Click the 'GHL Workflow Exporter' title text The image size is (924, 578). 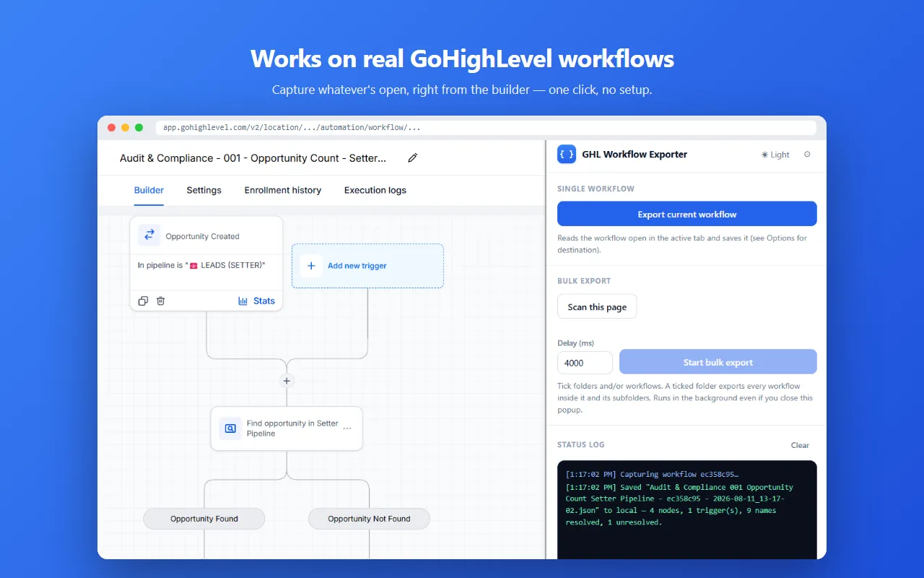pyautogui.click(x=635, y=154)
